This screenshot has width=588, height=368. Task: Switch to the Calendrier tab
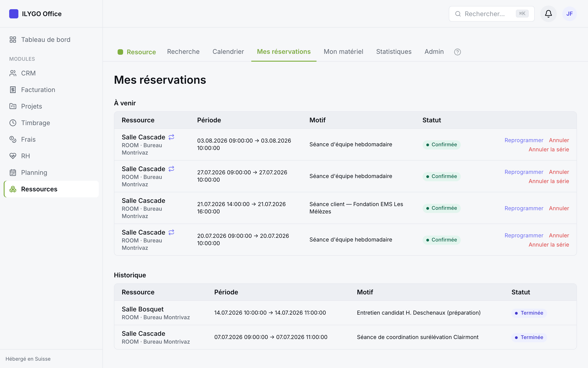tap(228, 52)
